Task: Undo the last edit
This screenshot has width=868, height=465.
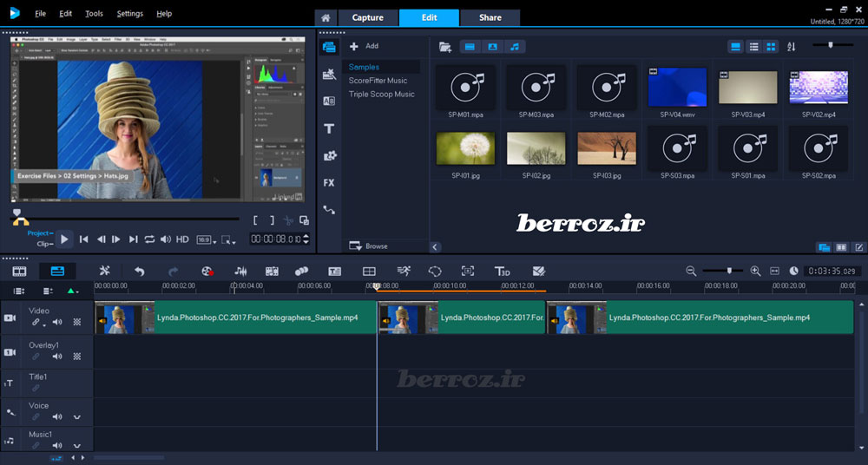Action: tap(140, 272)
